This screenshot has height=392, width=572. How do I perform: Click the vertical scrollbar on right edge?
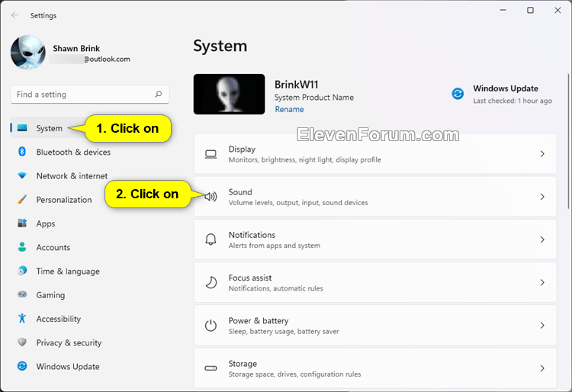click(568, 140)
